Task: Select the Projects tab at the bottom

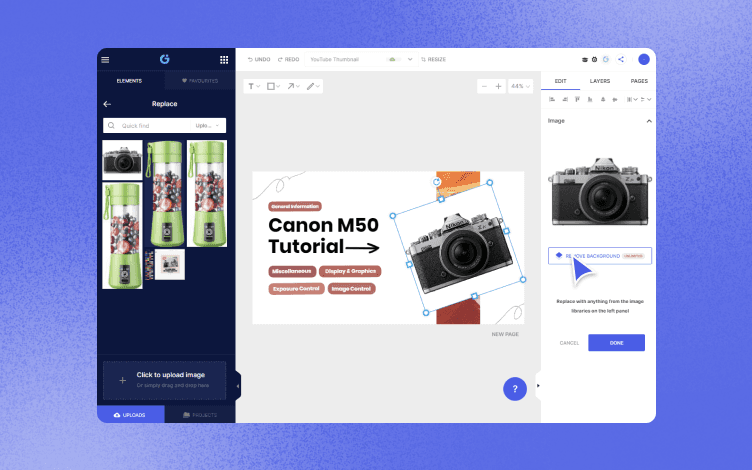Action: pyautogui.click(x=200, y=415)
